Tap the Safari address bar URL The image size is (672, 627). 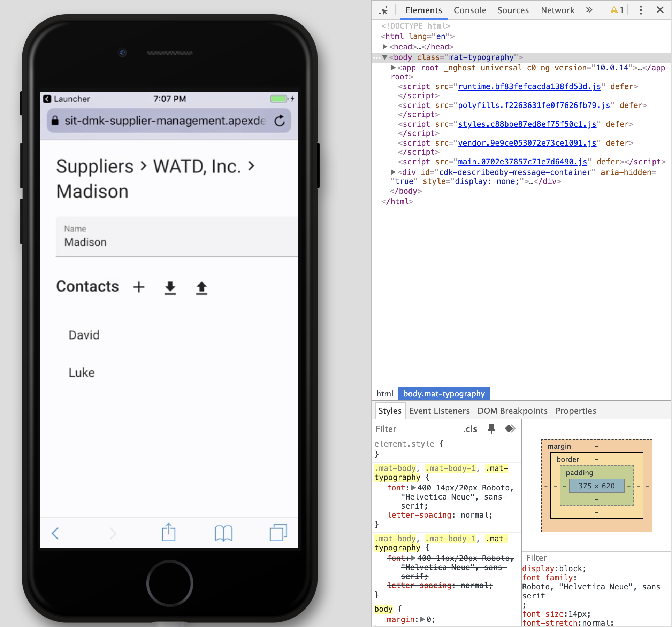[165, 121]
